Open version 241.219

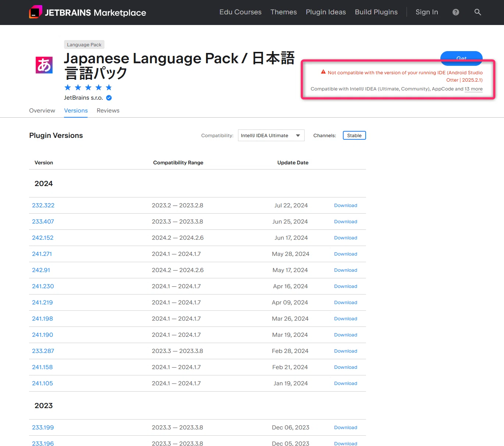[x=42, y=303]
